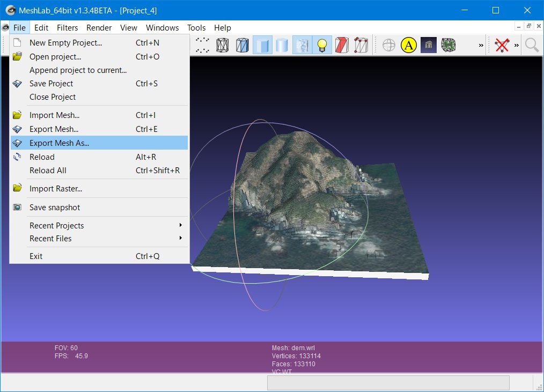Click the window resize grip corner
The image size is (544, 392).
540,388
